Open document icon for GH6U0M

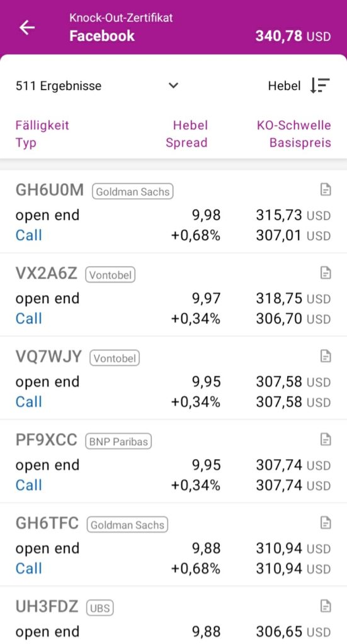pyautogui.click(x=326, y=190)
